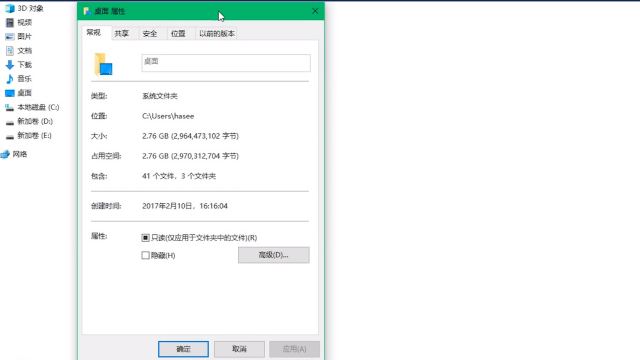Select 本地磁盘 (C:) label in sidebar
This screenshot has height=360, width=640.
(38, 107)
